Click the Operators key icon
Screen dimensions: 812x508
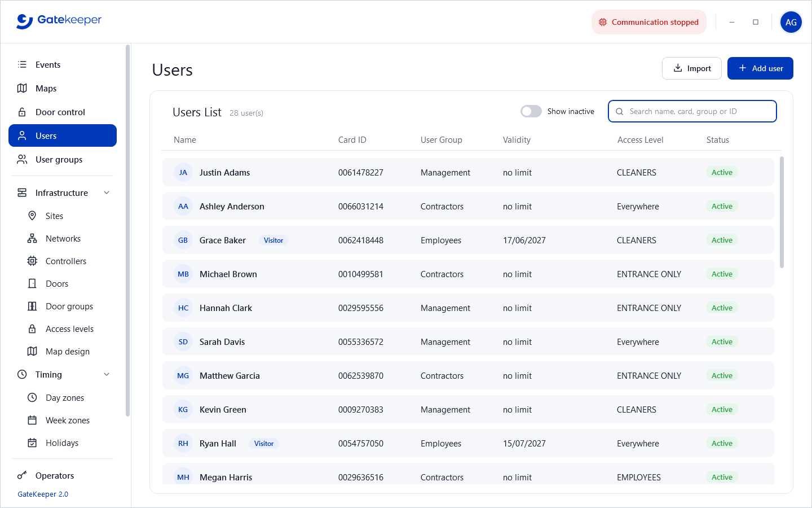22,475
